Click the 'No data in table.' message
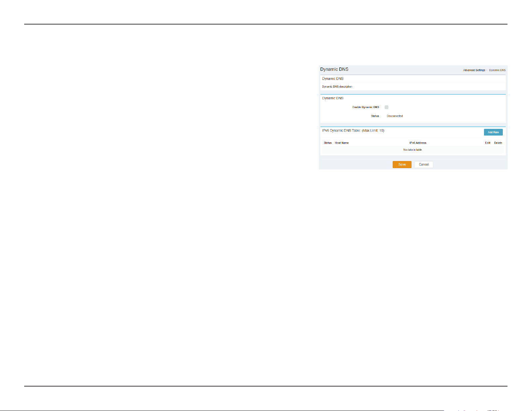 (413, 150)
